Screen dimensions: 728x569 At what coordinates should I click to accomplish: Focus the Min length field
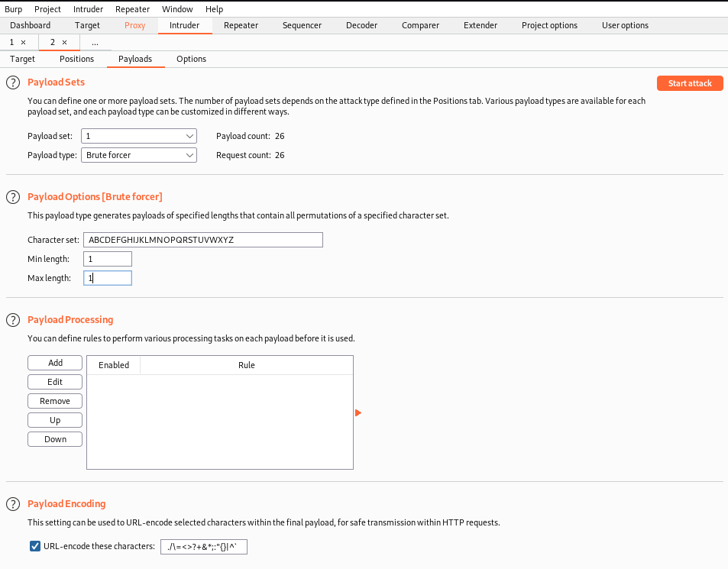pos(108,259)
